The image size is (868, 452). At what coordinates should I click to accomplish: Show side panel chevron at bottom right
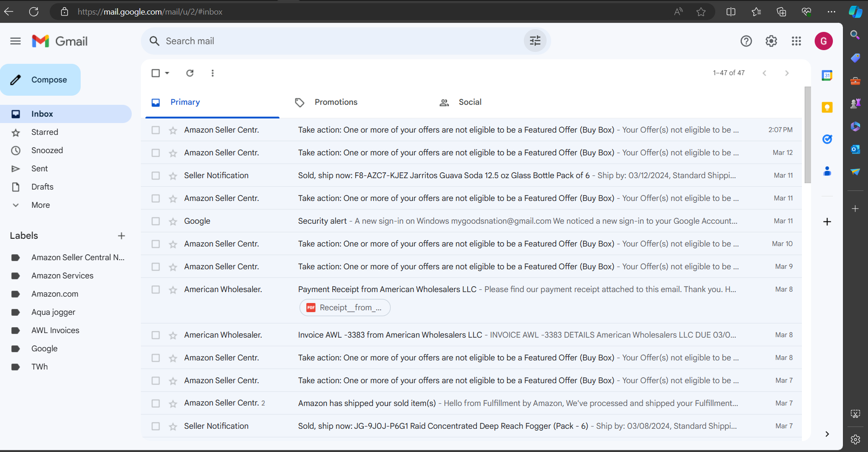pos(827,434)
